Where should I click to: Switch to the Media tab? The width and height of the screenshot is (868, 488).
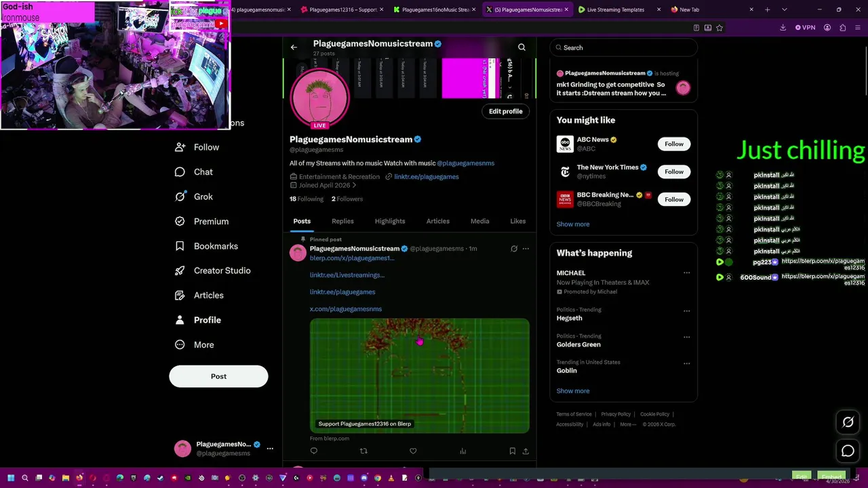[x=479, y=221]
